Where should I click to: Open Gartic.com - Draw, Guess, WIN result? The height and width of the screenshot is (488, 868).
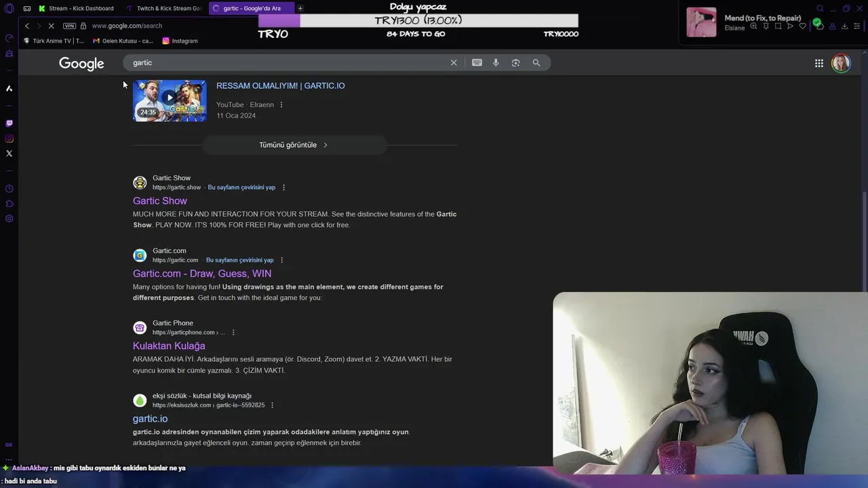202,273
